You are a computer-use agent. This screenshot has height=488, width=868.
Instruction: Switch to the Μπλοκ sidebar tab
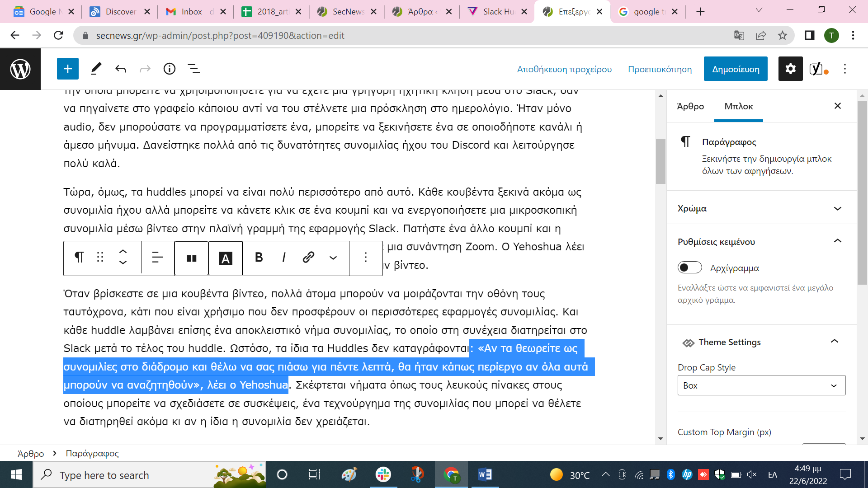pyautogui.click(x=739, y=106)
